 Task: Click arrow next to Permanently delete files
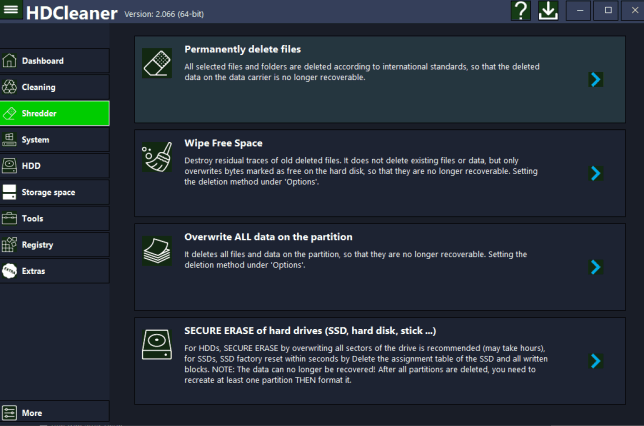(595, 79)
